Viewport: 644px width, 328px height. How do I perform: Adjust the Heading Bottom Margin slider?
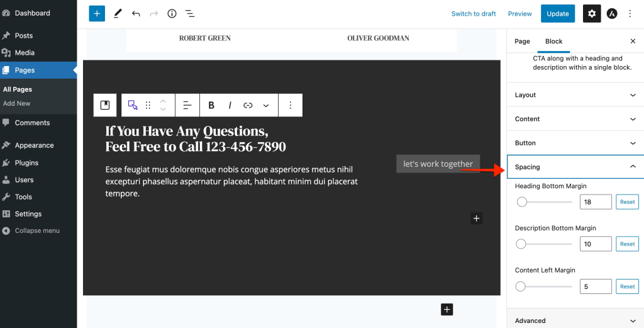(522, 202)
